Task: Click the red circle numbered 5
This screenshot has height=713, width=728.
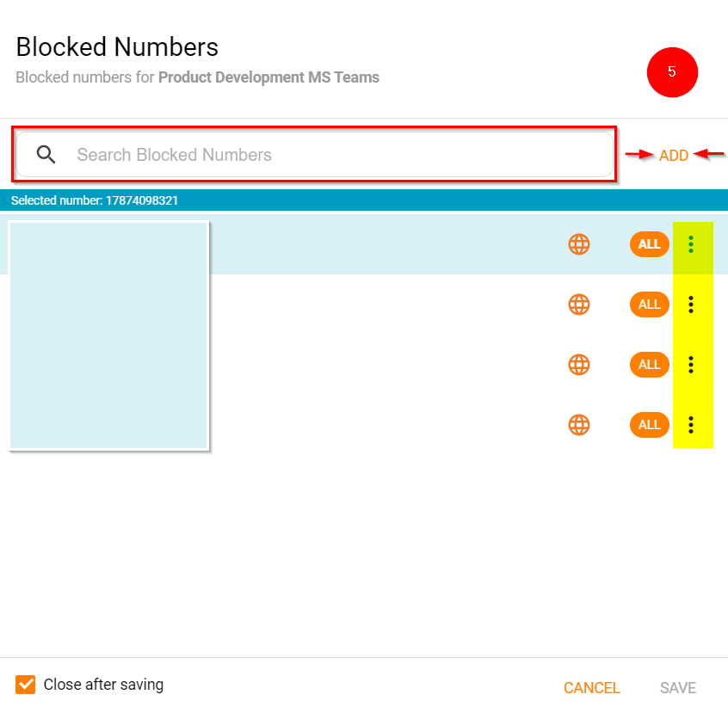Action: 672,72
